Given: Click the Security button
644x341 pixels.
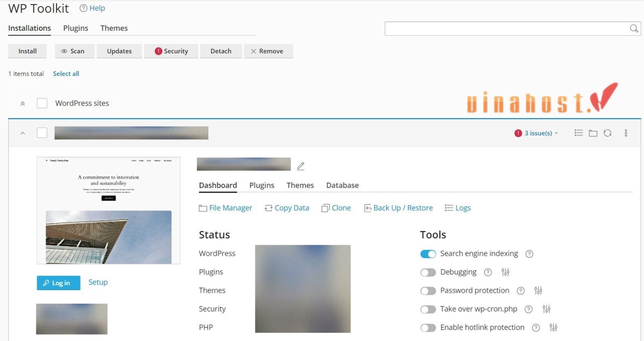Looking at the screenshot, I should tap(171, 51).
